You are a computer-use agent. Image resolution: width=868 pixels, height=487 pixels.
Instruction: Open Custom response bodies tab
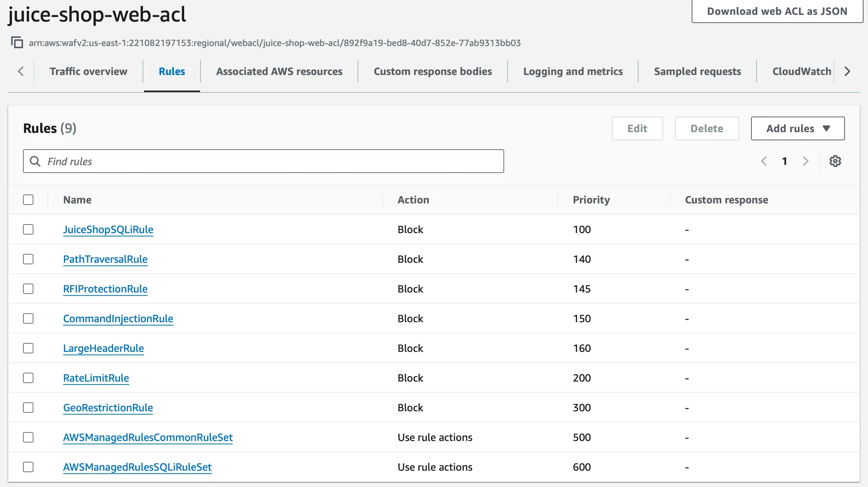click(433, 71)
